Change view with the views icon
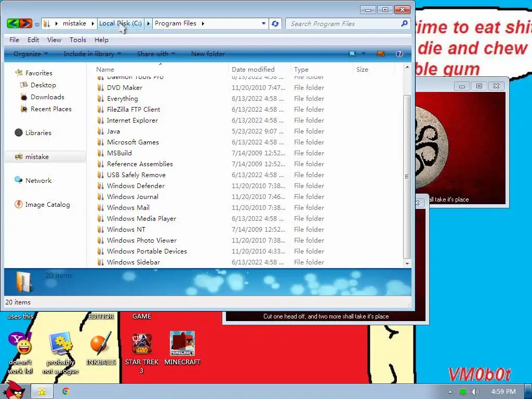The height and width of the screenshot is (399, 532). point(353,54)
